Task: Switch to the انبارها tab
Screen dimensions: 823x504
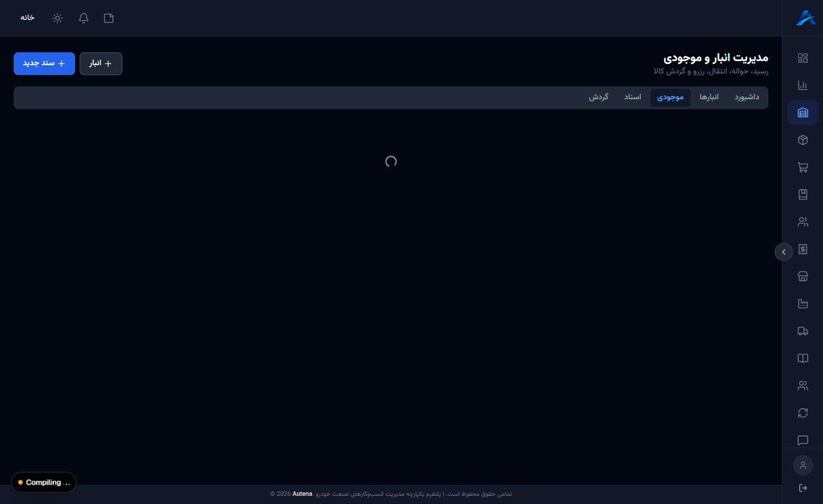Action: [709, 98]
